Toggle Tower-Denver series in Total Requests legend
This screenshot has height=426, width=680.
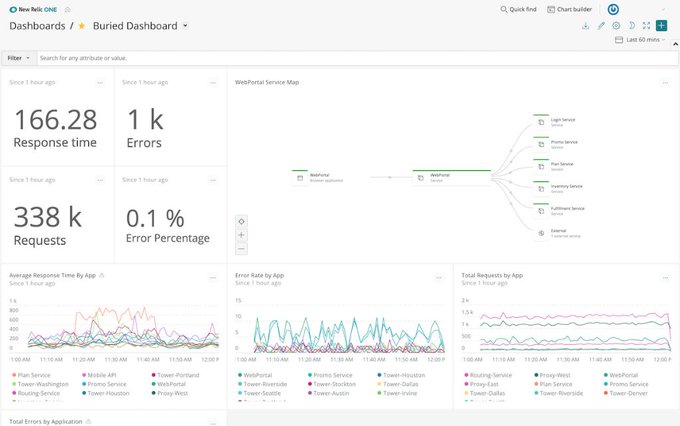click(x=626, y=393)
